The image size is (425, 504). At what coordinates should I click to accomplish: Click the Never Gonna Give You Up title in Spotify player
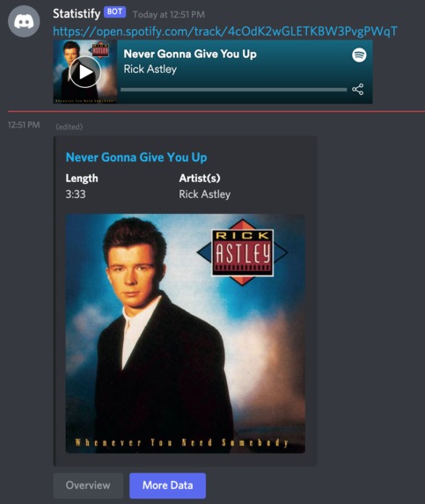pyautogui.click(x=190, y=54)
